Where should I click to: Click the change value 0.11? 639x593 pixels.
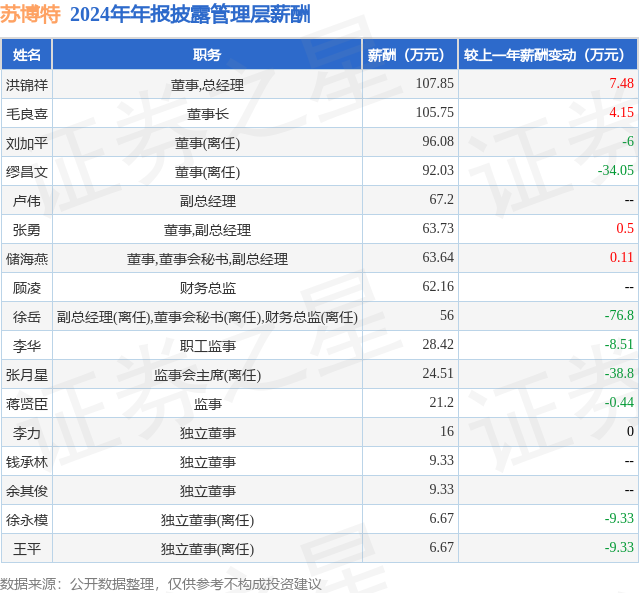point(621,257)
